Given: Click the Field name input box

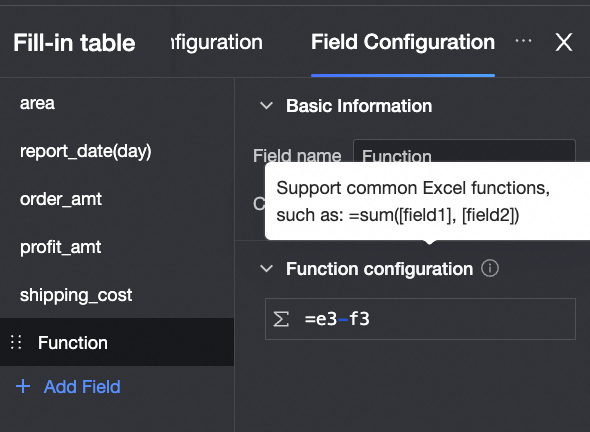Looking at the screenshot, I should point(464,151).
